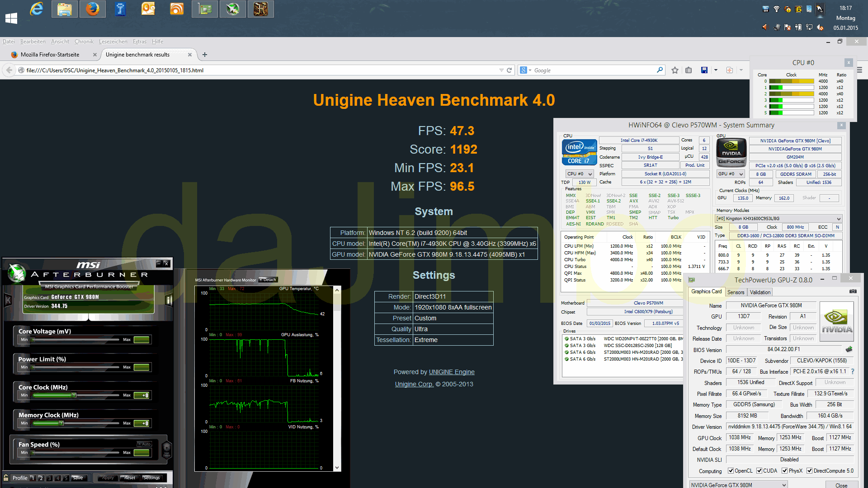Take a GPU-Z screenshot with camera icon

coord(853,291)
